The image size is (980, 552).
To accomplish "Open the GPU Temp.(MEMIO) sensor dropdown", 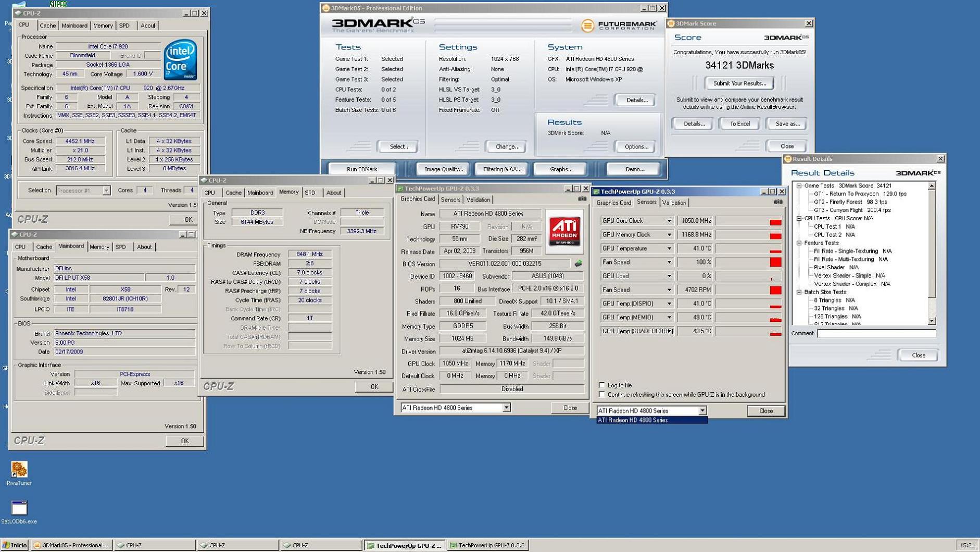I will pos(669,317).
